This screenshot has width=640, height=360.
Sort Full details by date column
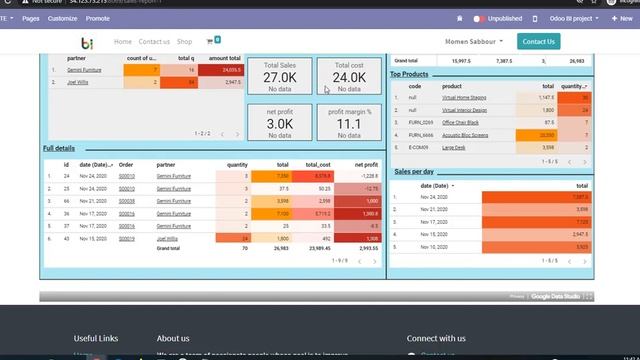click(x=96, y=165)
